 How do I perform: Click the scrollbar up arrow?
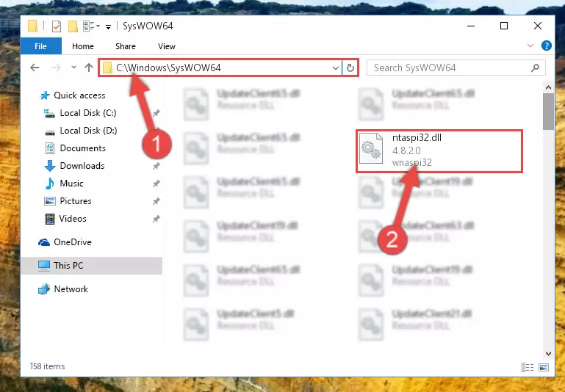click(x=548, y=87)
